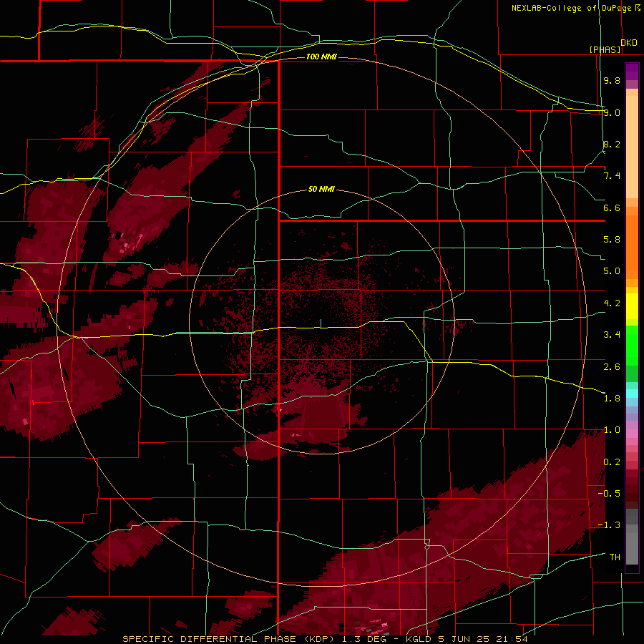Click the 8.2 value on the color scale
Viewport: 644px width, 644px height.
[x=612, y=144]
